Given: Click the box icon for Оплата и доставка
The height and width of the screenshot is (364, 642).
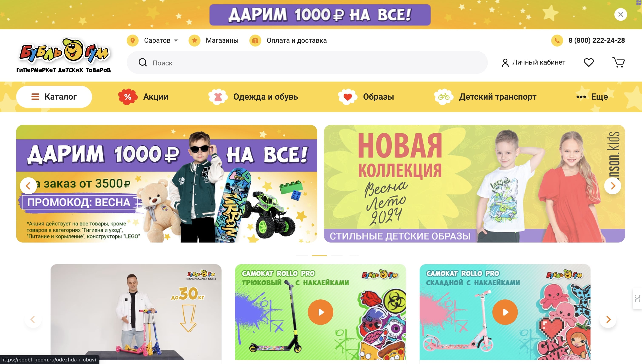Looking at the screenshot, I should pos(255,41).
